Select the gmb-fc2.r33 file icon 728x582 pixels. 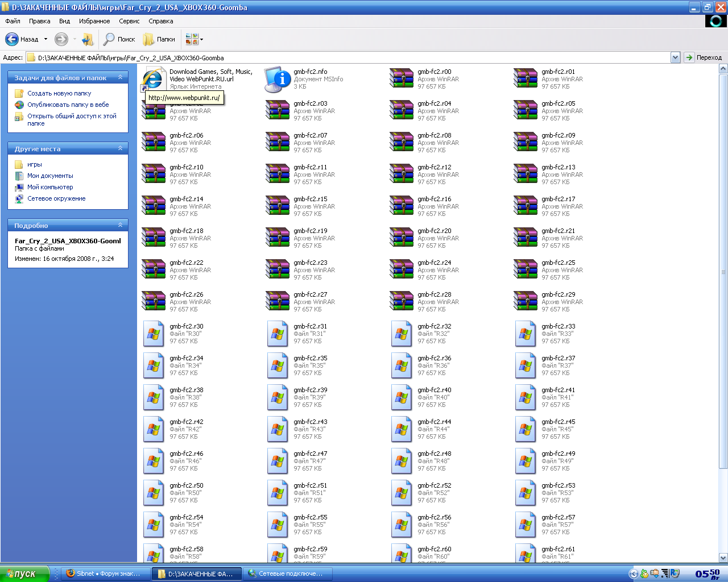pyautogui.click(x=526, y=334)
